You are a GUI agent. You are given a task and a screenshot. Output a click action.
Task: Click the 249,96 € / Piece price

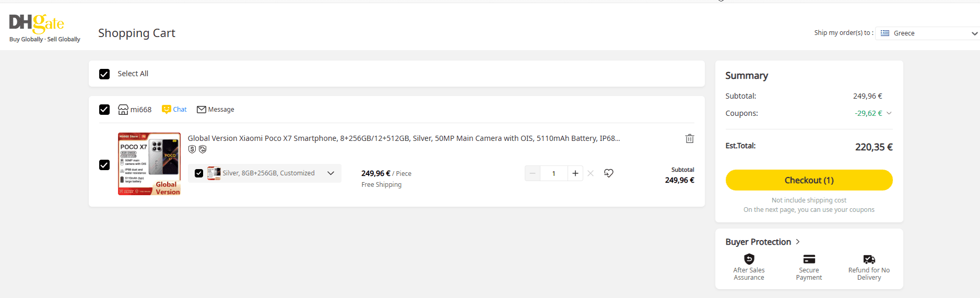[x=386, y=173]
